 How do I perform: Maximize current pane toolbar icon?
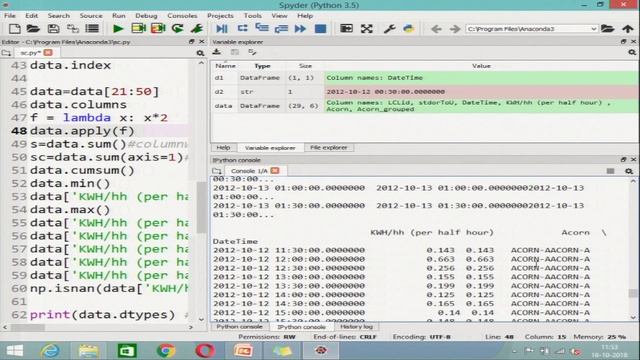click(x=347, y=29)
